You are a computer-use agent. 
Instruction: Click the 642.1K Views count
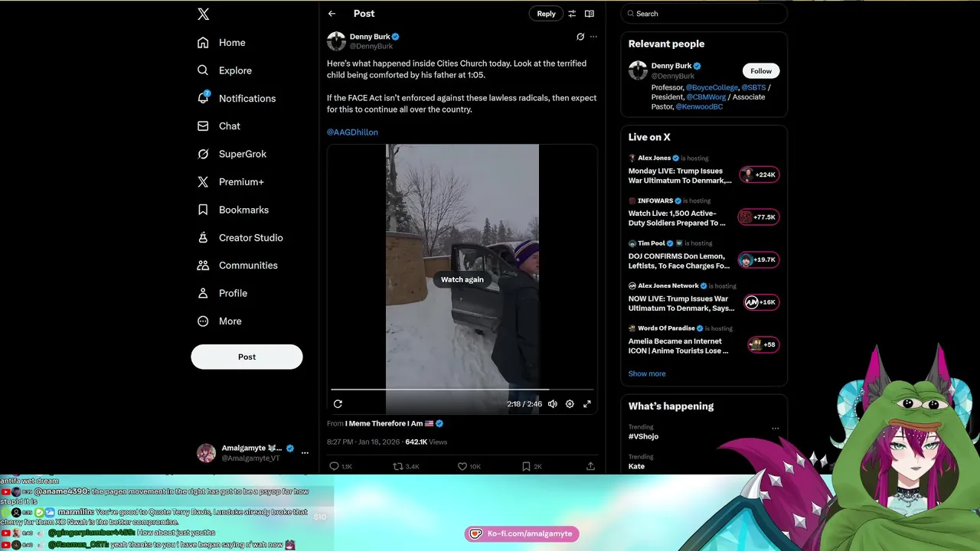click(426, 442)
